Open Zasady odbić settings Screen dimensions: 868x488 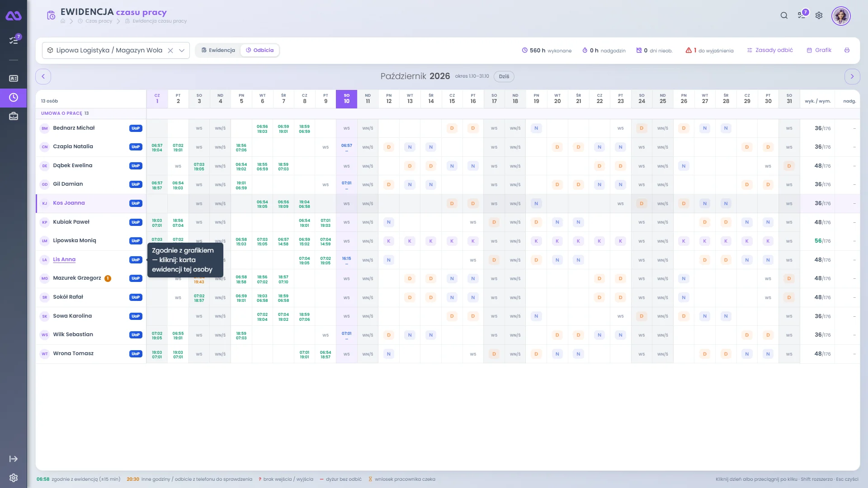[x=770, y=50]
